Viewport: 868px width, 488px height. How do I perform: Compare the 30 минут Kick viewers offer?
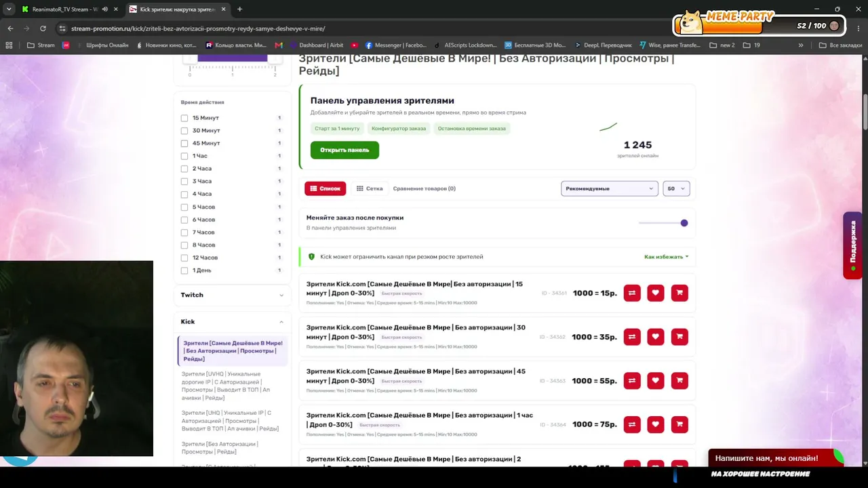[x=632, y=337]
